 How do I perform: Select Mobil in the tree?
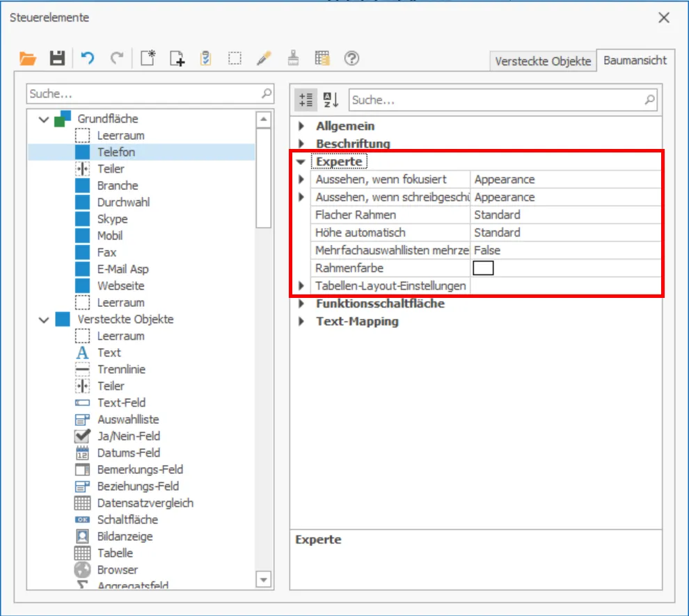[110, 235]
